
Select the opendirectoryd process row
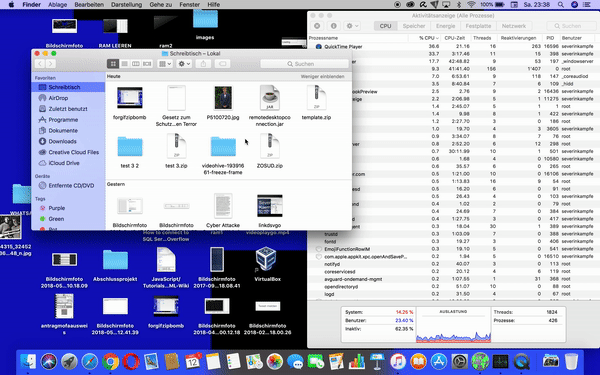(x=453, y=287)
